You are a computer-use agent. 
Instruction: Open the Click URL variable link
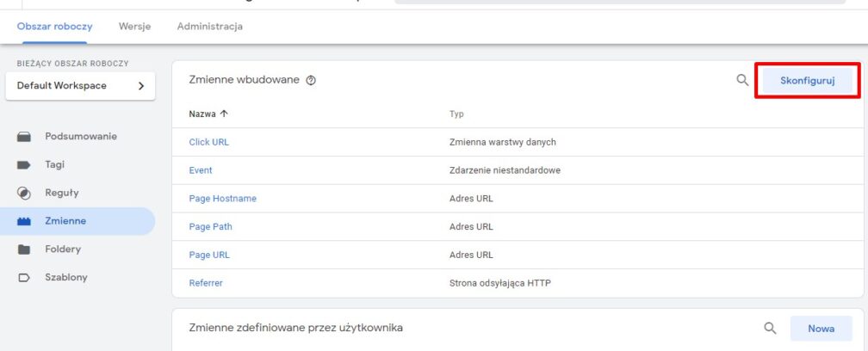(208, 142)
